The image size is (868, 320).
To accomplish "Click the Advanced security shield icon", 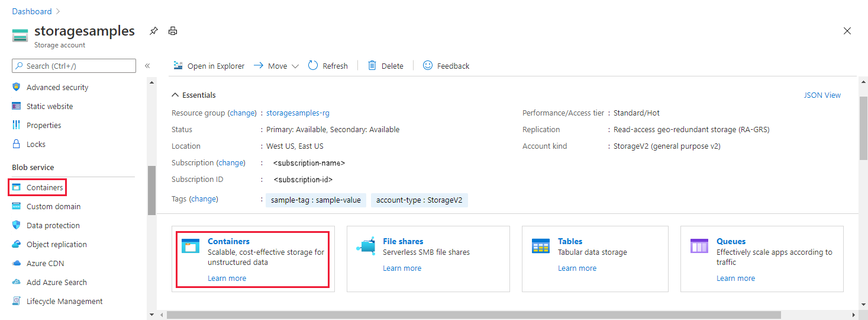I will [17, 87].
